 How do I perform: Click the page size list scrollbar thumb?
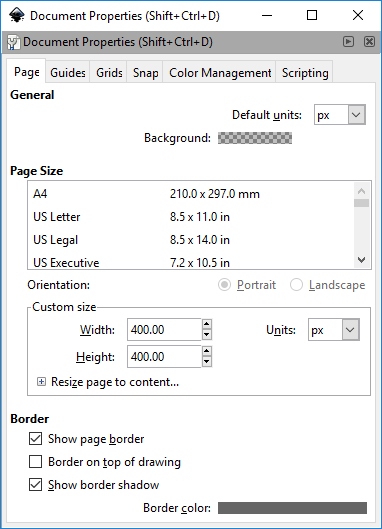coord(361,203)
